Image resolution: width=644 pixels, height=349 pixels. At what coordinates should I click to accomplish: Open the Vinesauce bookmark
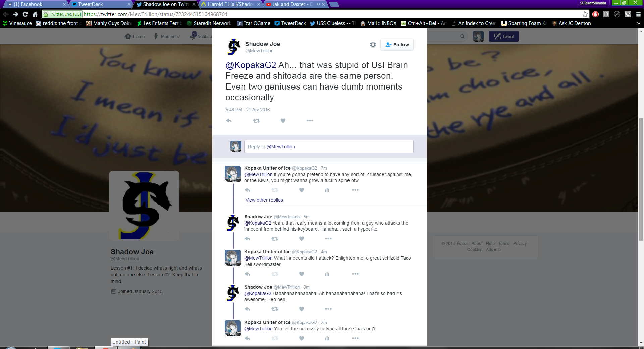[x=17, y=23]
